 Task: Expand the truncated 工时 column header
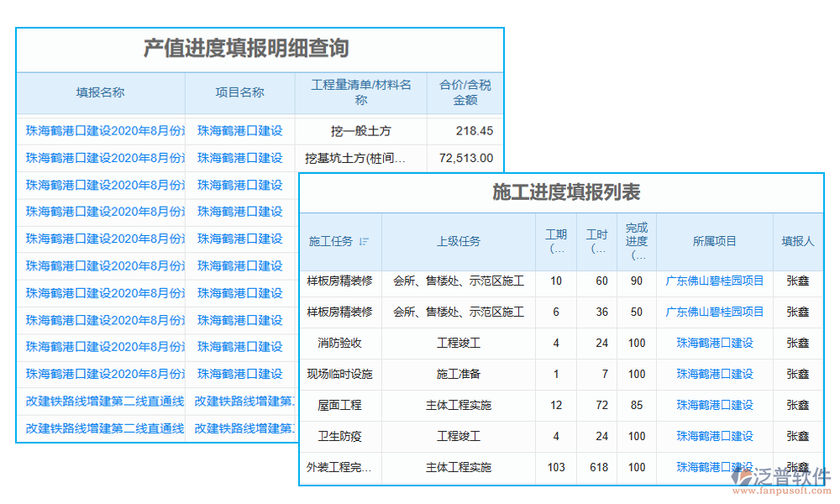point(596,241)
